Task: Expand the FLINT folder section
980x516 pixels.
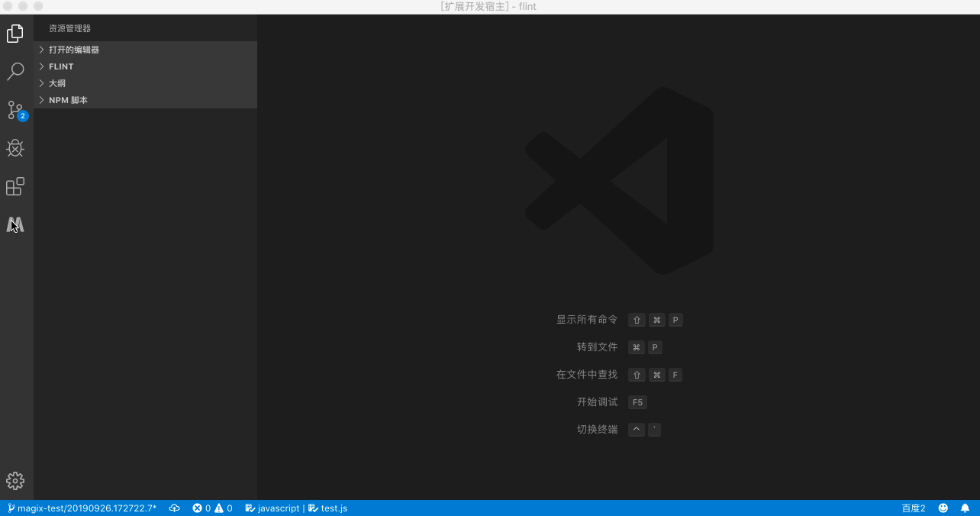Action: pos(145,66)
